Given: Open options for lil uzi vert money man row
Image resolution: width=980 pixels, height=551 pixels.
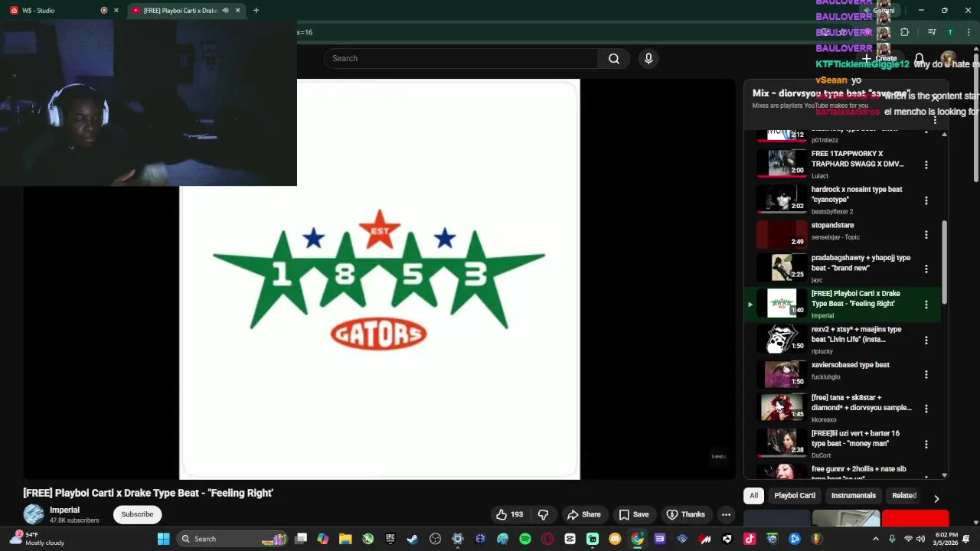Looking at the screenshot, I should click(x=926, y=444).
